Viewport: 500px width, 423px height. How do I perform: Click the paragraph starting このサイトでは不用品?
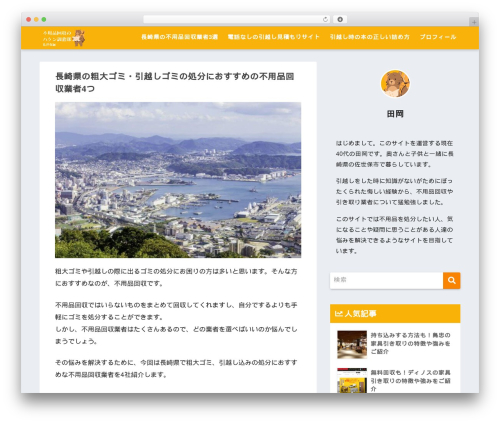(x=395, y=235)
